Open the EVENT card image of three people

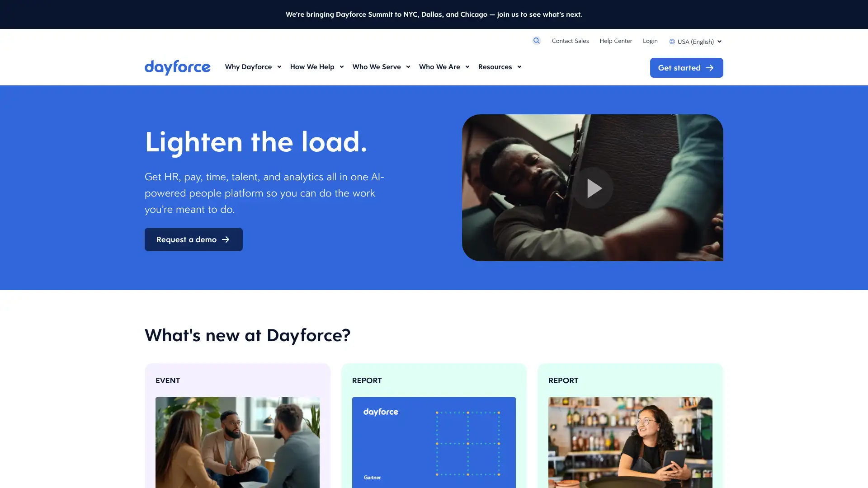237,442
